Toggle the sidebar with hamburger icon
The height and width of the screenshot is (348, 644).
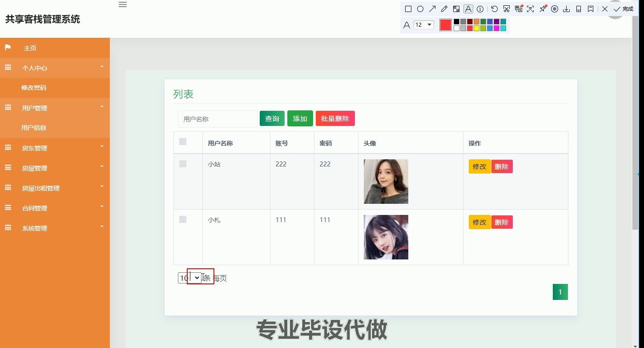(x=123, y=4)
